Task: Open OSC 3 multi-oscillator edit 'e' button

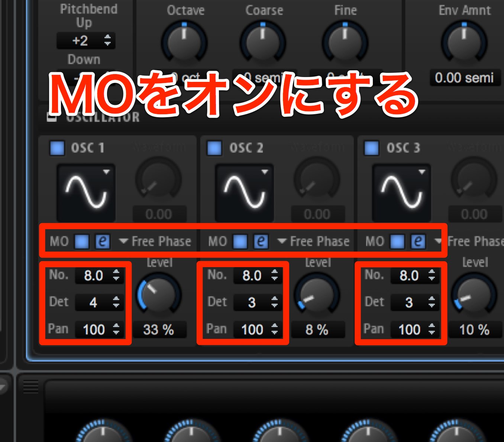Action: click(418, 241)
